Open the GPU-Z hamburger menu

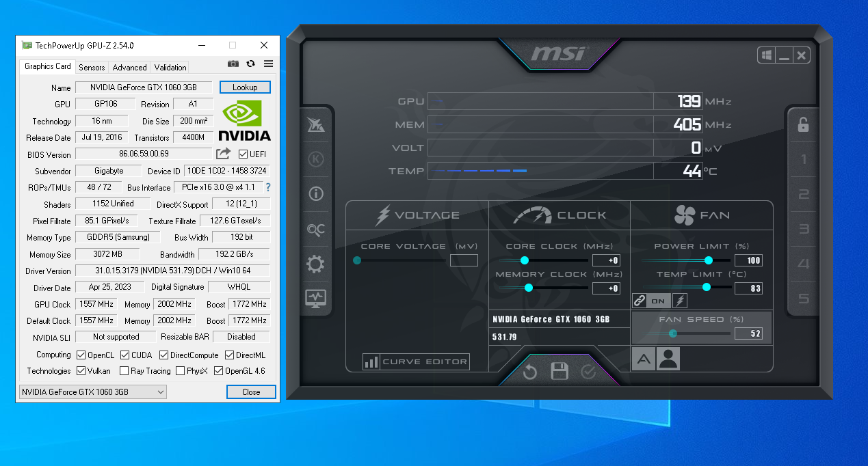tap(268, 64)
